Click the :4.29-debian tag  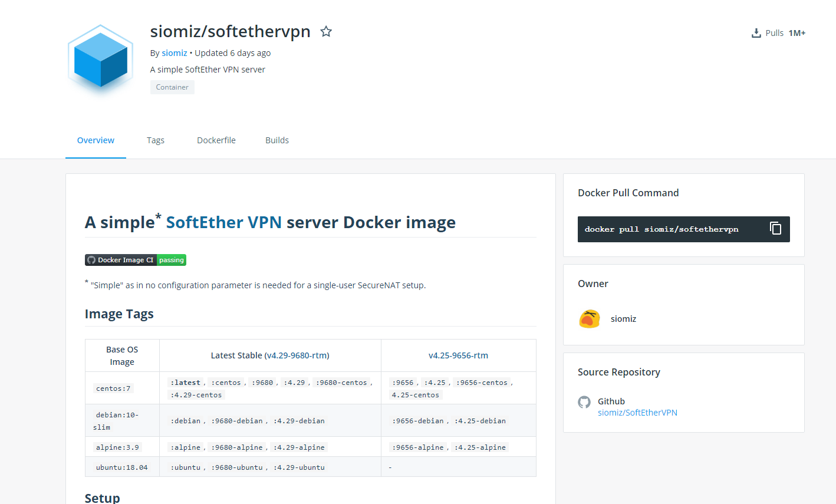click(299, 421)
